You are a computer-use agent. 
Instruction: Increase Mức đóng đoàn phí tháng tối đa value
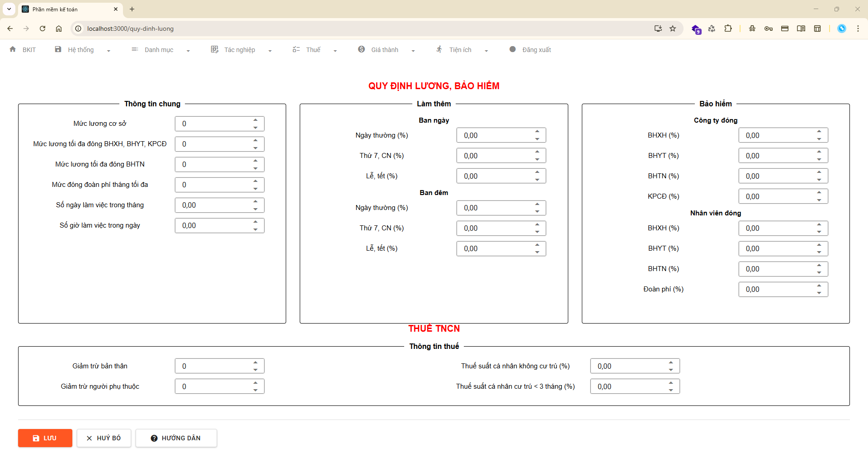(x=255, y=181)
